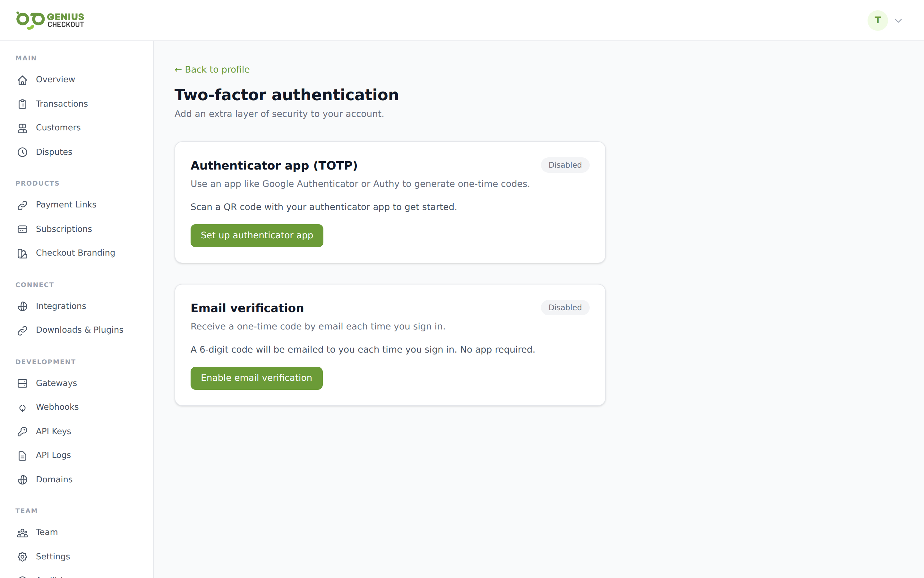
Task: Open Overview in the sidebar
Action: pos(56,80)
